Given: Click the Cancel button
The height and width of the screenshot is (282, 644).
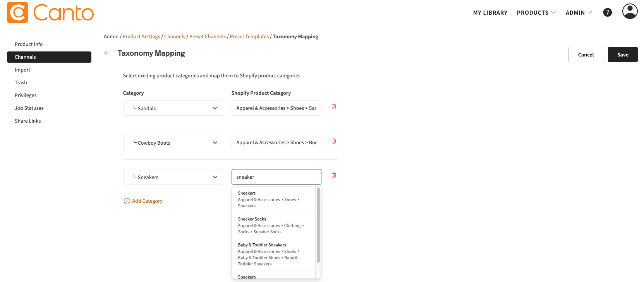Looking at the screenshot, I should [586, 55].
